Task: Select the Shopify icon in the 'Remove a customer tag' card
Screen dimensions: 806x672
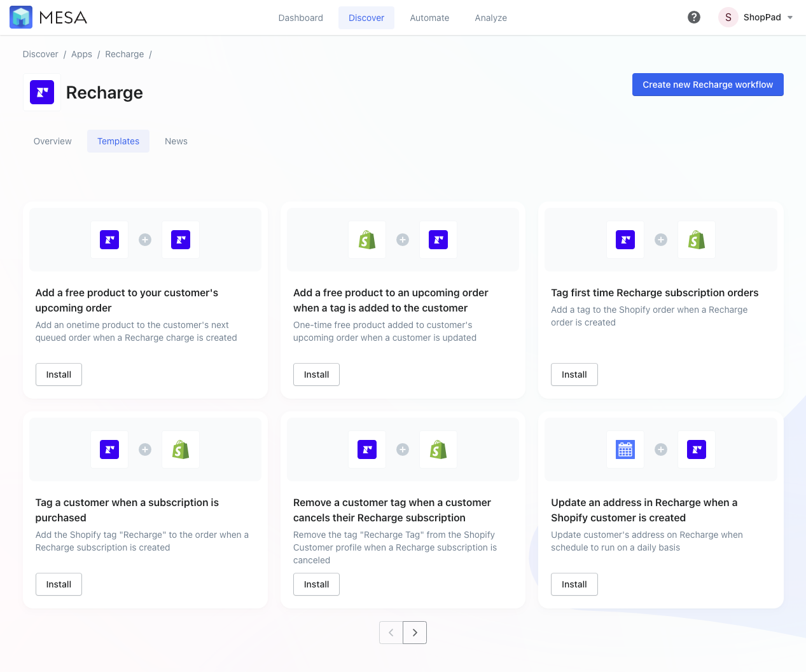Action: pyautogui.click(x=438, y=449)
